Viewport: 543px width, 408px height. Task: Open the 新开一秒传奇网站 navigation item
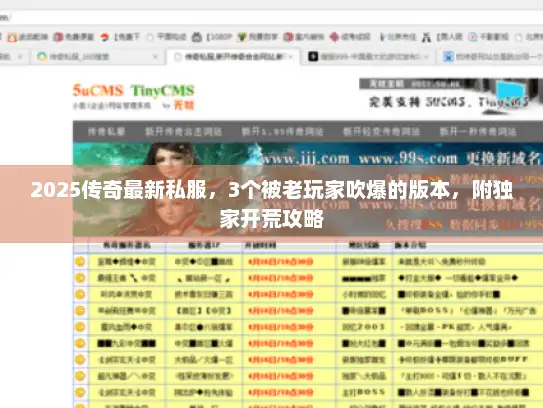(478, 132)
